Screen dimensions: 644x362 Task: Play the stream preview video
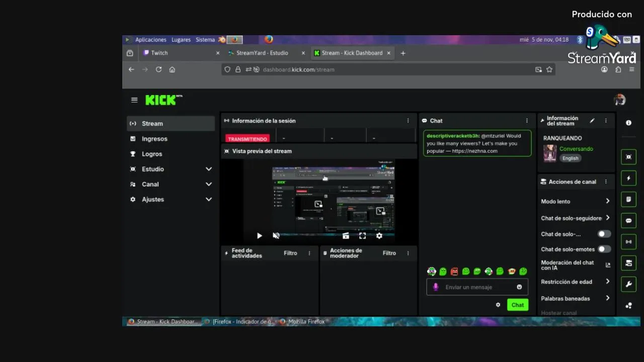pyautogui.click(x=259, y=236)
